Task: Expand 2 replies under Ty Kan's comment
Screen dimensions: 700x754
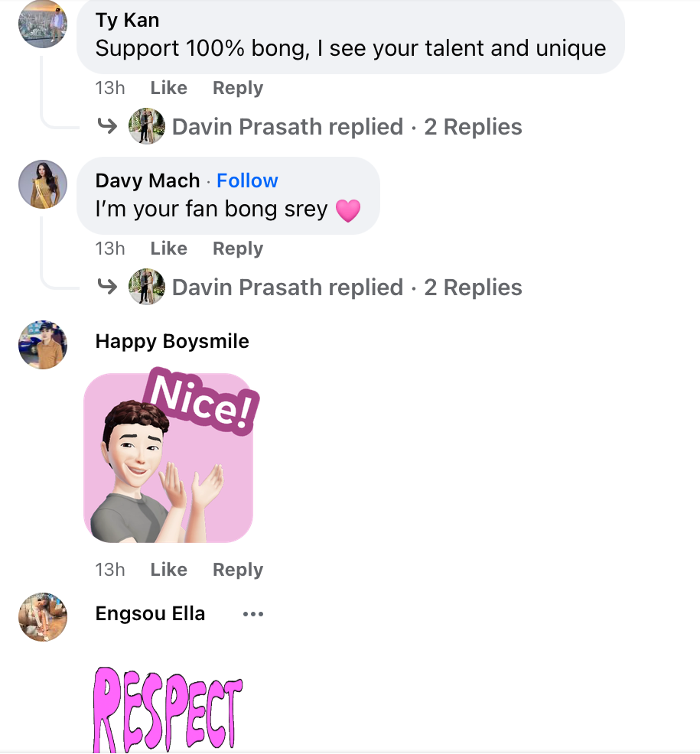Action: pos(473,127)
